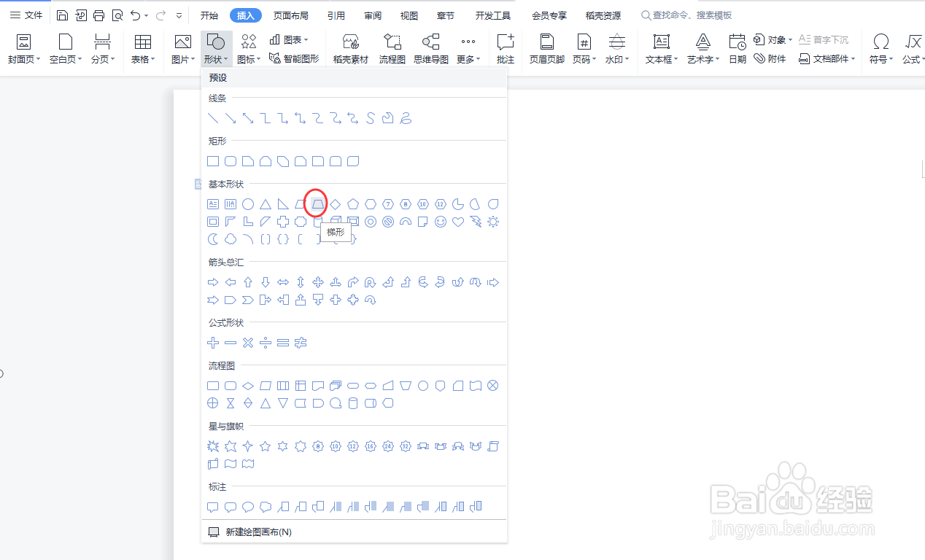The image size is (925, 560).
Task: Click the 页眉页脚 header and footer button
Action: click(x=547, y=49)
